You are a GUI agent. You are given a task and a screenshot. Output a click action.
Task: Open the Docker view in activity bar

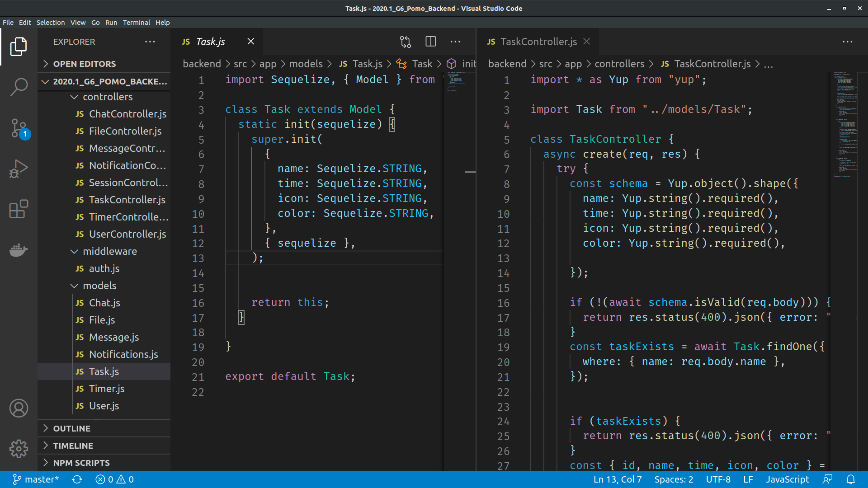19,250
